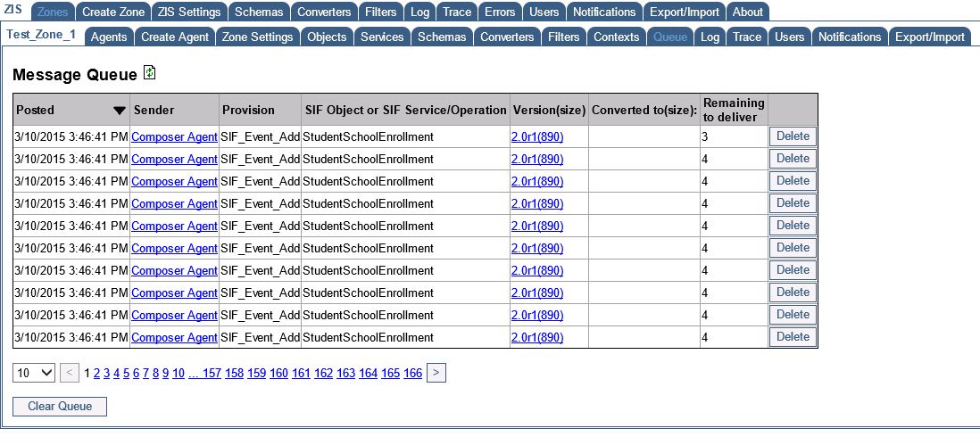Click the Clear Queue button

click(60, 407)
